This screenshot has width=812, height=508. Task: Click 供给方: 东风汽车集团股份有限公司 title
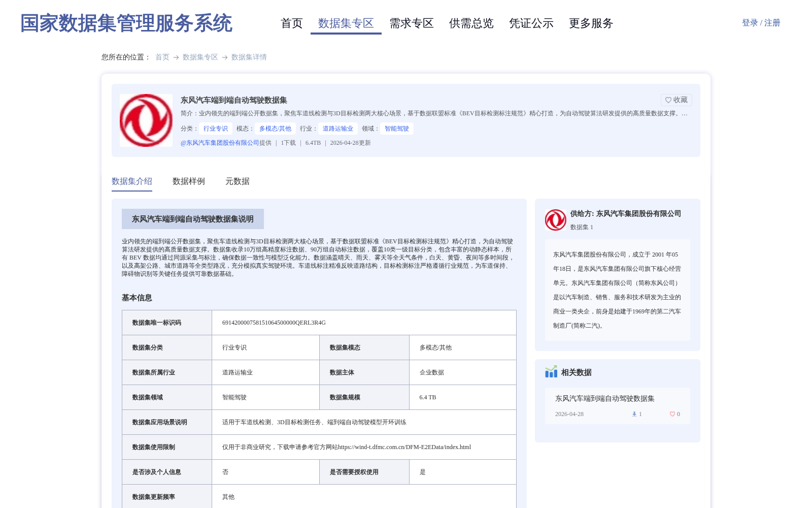pos(626,214)
